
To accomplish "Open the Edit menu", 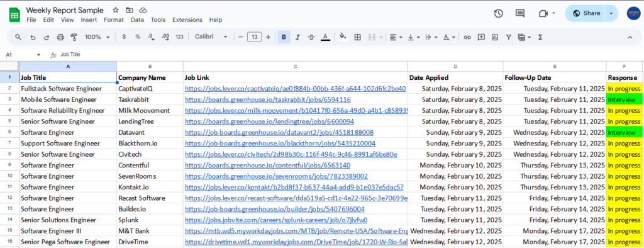I will [x=48, y=20].
